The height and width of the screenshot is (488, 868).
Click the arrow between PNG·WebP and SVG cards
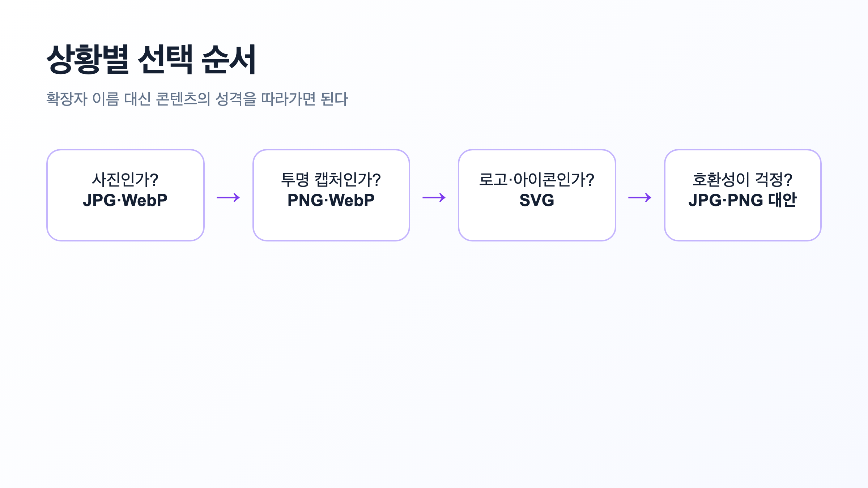click(x=434, y=197)
